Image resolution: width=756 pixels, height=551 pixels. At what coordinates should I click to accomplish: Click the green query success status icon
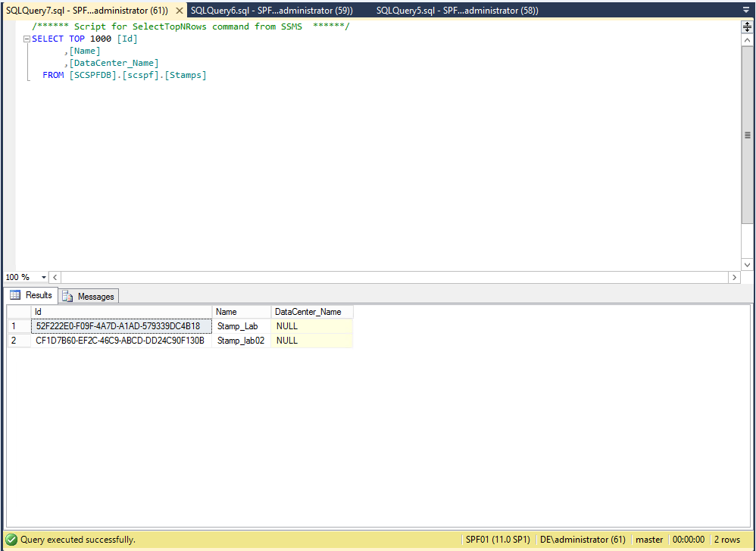click(x=11, y=540)
